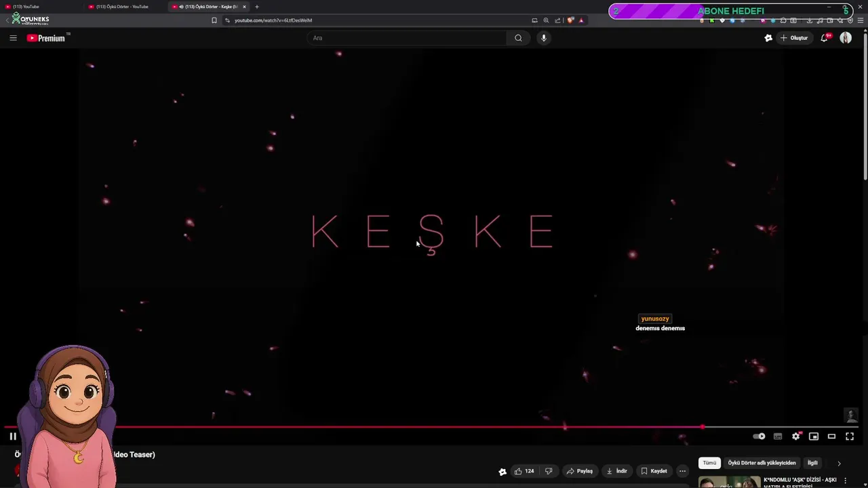Open a new browser tab

(256, 7)
